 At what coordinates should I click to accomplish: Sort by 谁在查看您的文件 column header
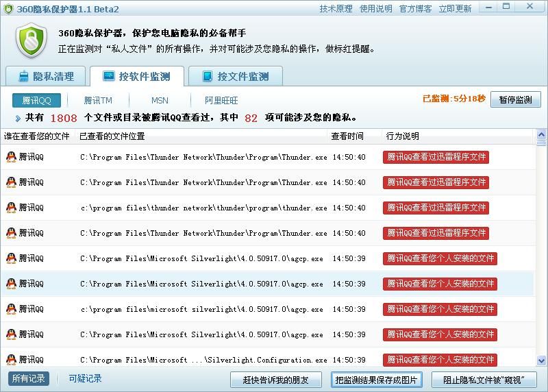tap(37, 136)
